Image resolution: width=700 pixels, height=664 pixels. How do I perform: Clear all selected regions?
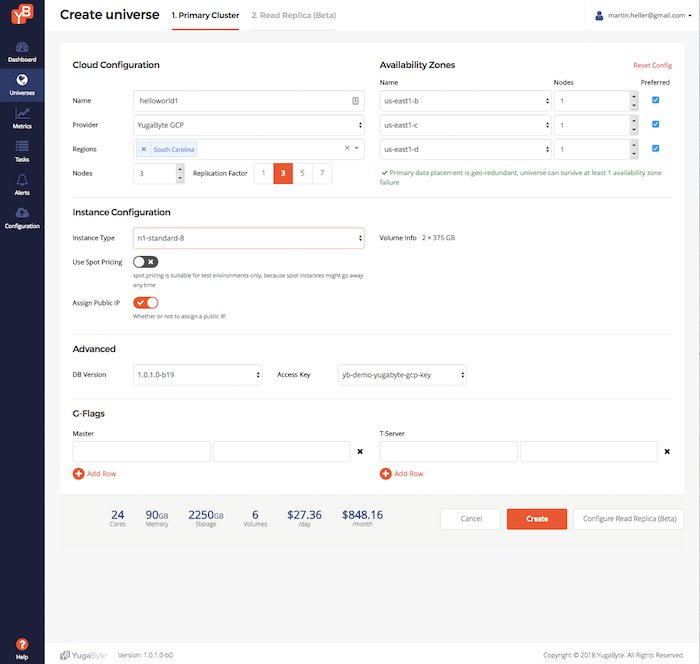(347, 148)
